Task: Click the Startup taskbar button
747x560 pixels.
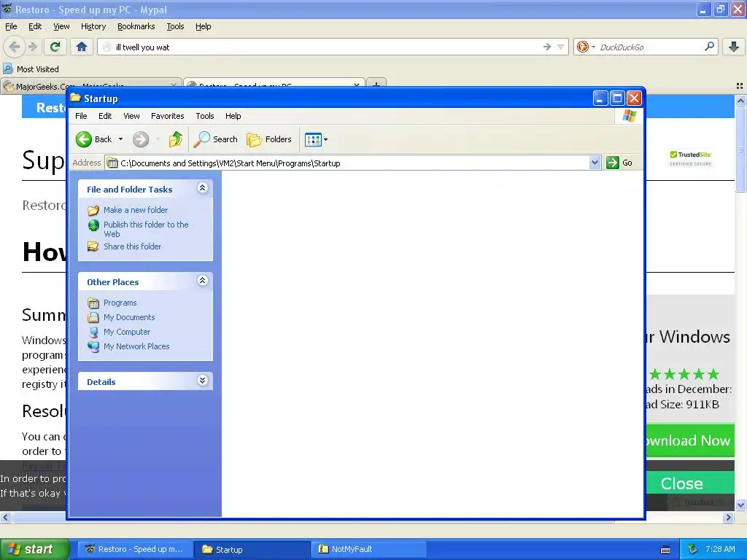Action: coord(252,549)
